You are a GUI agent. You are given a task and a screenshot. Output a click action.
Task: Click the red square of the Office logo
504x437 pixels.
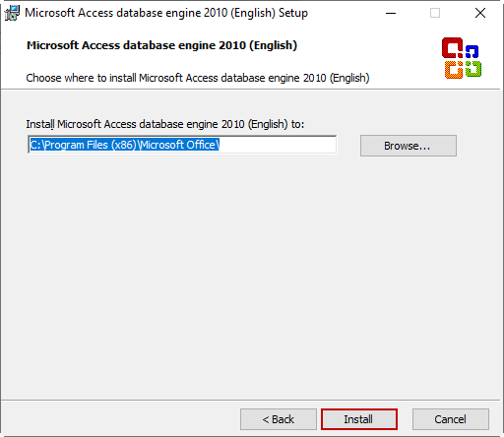pos(452,48)
